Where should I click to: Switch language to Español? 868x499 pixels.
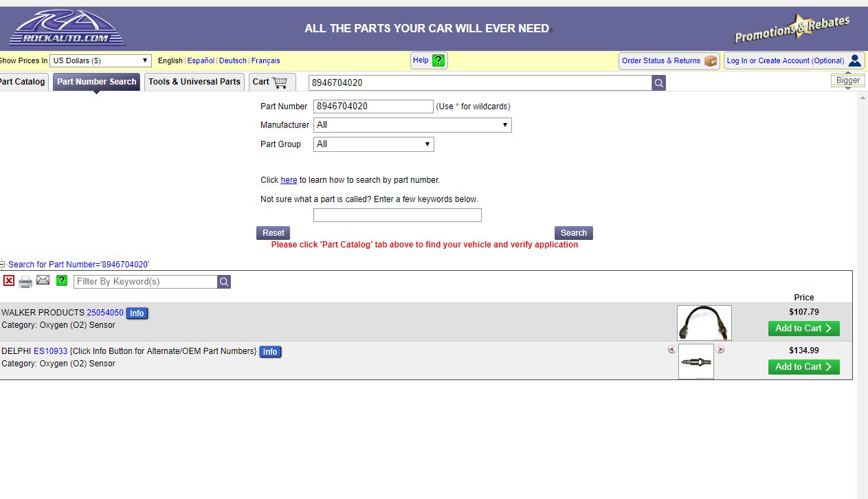[x=201, y=60]
